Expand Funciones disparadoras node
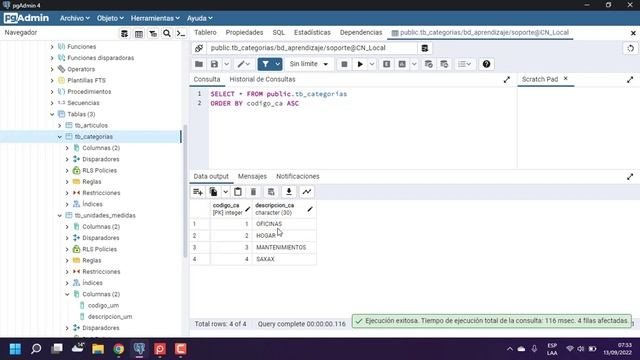 (x=52, y=58)
